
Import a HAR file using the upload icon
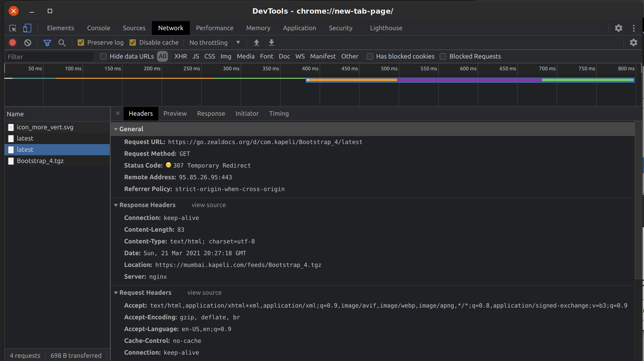[256, 42]
